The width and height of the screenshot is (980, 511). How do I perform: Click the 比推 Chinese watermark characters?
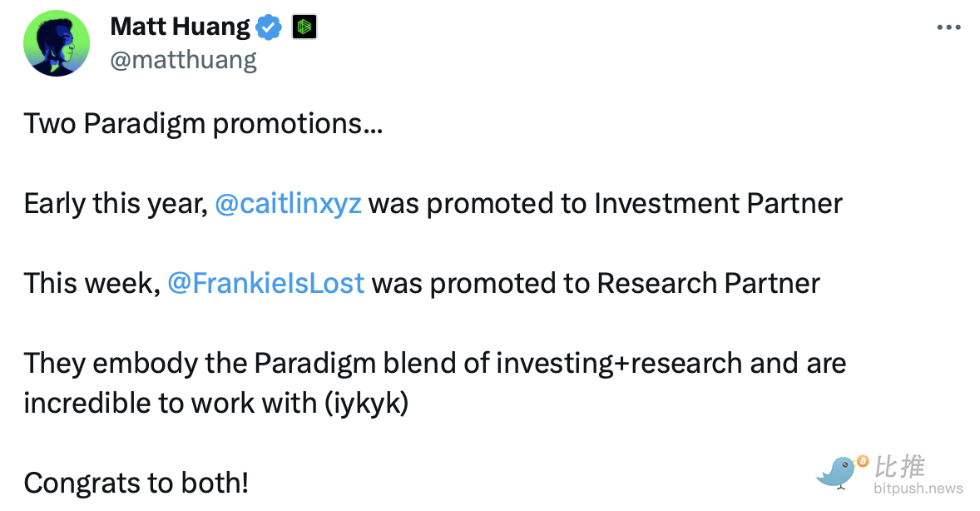(x=899, y=466)
